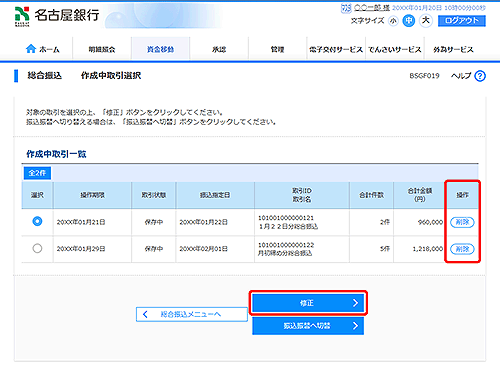
Task: Go back to 総合振込メニューへ
Action: (x=192, y=314)
